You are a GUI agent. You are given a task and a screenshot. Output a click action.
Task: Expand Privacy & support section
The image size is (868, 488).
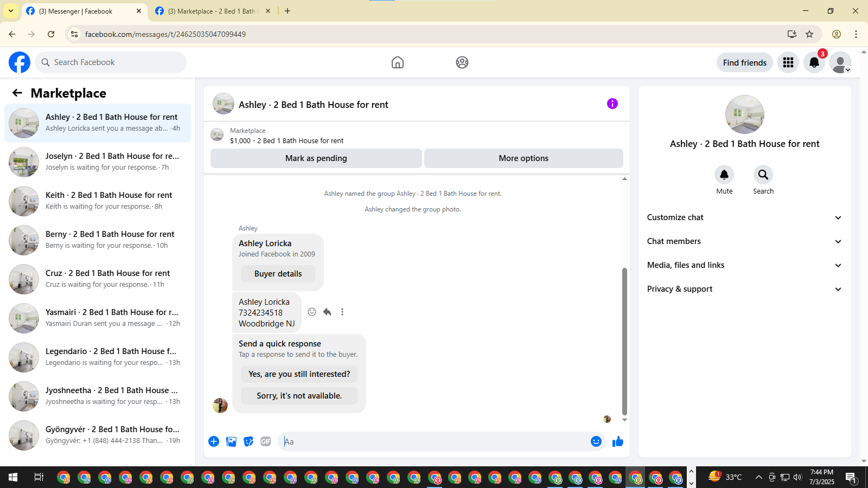[744, 289]
